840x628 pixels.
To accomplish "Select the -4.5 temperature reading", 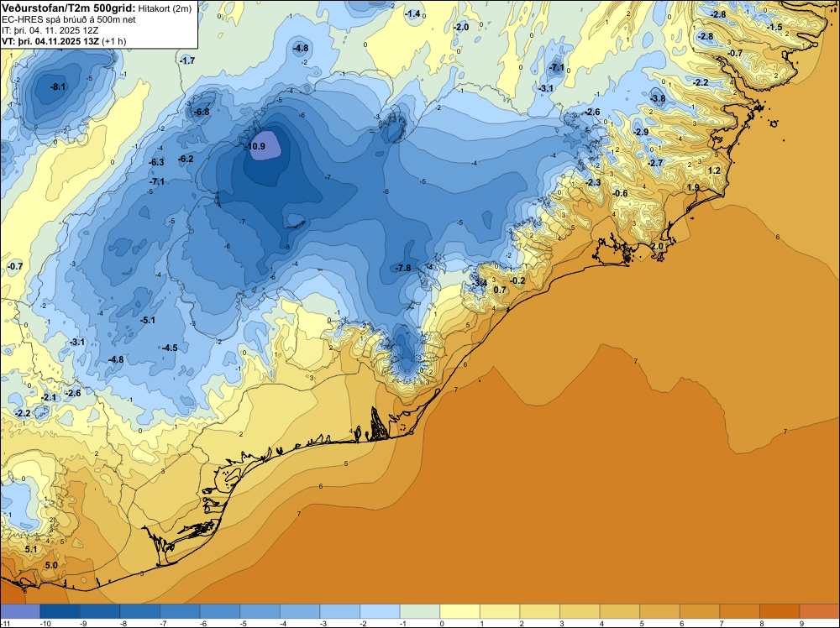I will [x=170, y=348].
